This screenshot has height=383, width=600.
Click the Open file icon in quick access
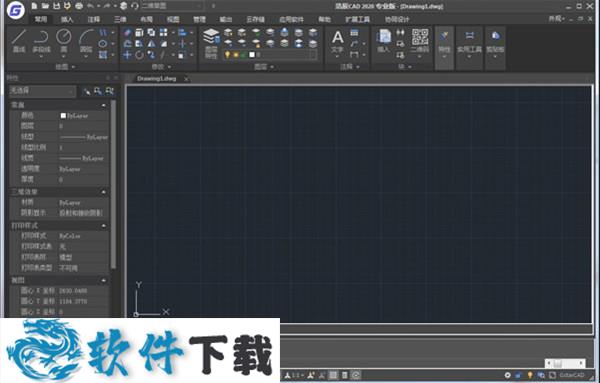pos(45,6)
